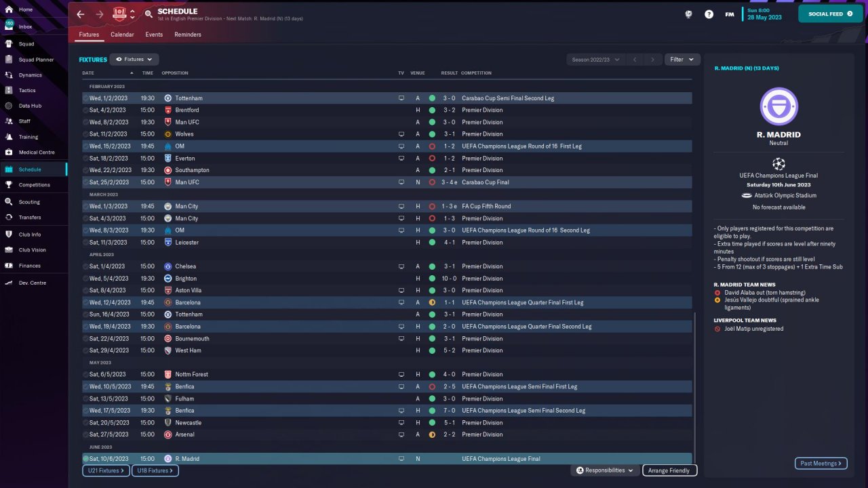Switch to the Reminders tab

[x=188, y=35]
